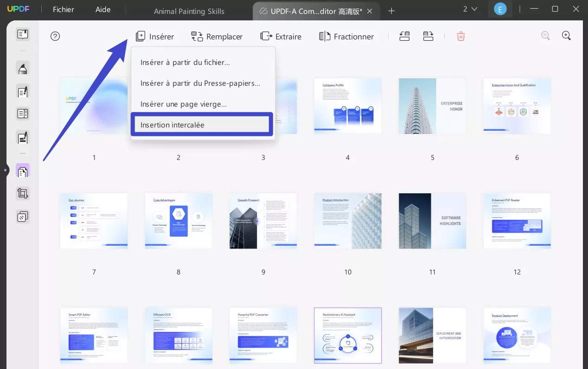The width and height of the screenshot is (588, 369).
Task: Expand the left panel collapse handle
Action: click(5, 171)
